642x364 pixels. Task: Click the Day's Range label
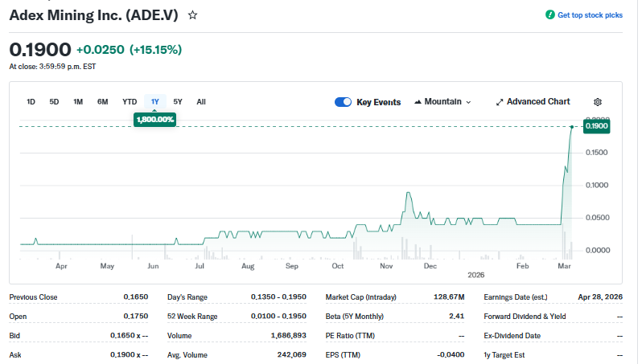click(x=187, y=297)
